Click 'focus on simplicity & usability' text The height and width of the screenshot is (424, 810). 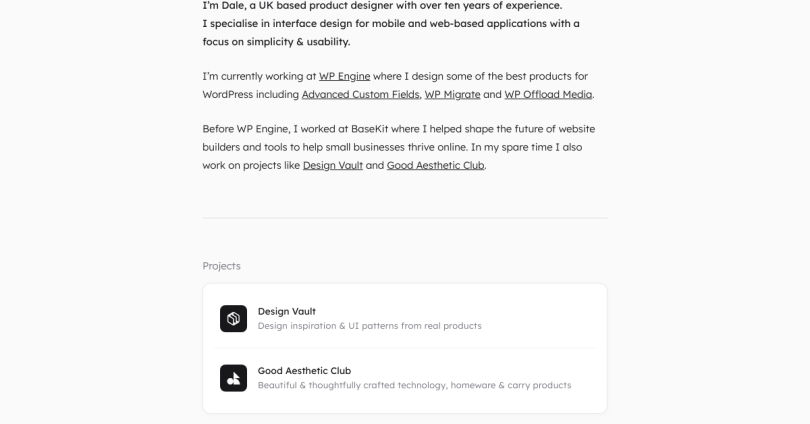tap(276, 42)
